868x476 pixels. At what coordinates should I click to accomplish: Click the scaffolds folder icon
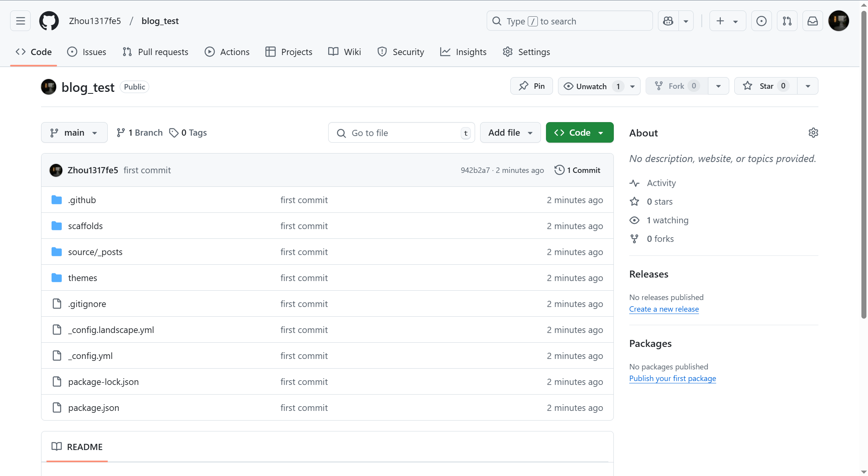coord(57,226)
